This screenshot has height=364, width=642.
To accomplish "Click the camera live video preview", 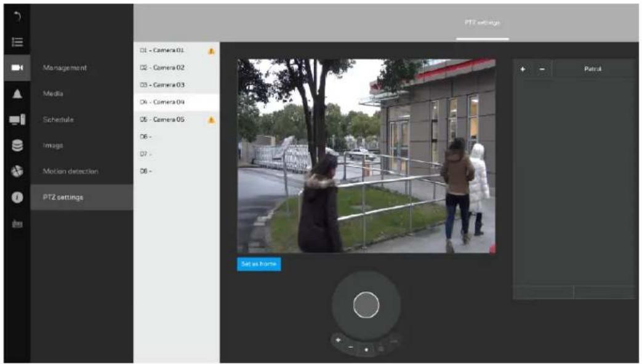I will pos(366,156).
